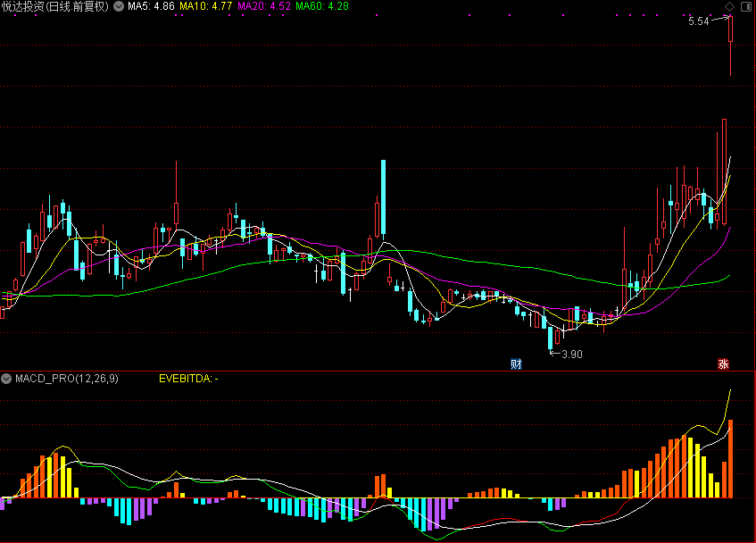Image resolution: width=756 pixels, height=543 pixels.
Task: Click the MACD_PRO(12,26,9) indicator name
Action: click(66, 379)
